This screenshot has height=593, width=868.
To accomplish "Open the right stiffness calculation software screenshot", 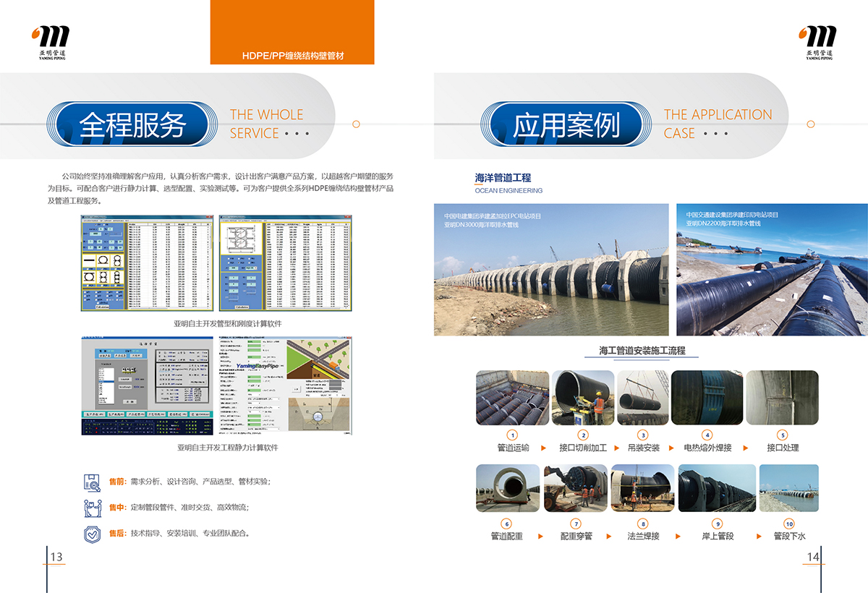I will [x=286, y=263].
